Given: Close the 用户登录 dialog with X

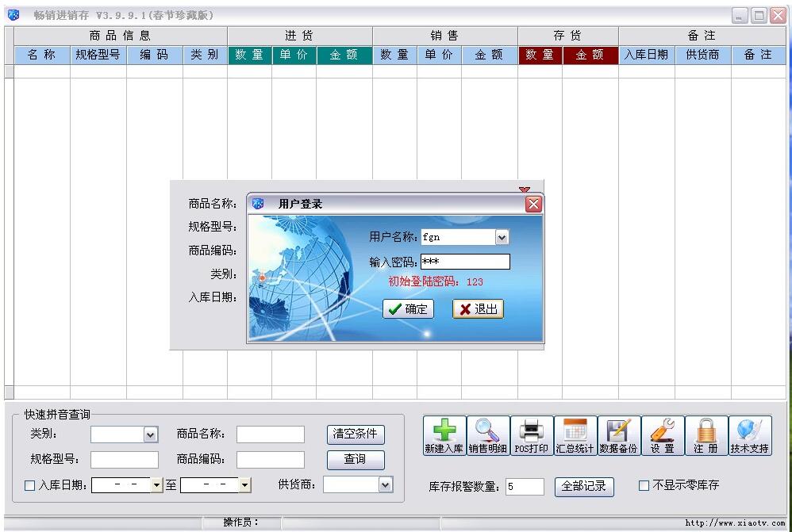Looking at the screenshot, I should (533, 204).
